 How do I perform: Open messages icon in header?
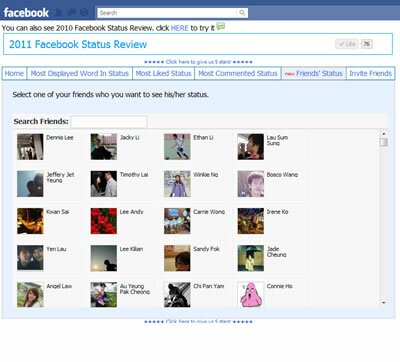(x=72, y=13)
